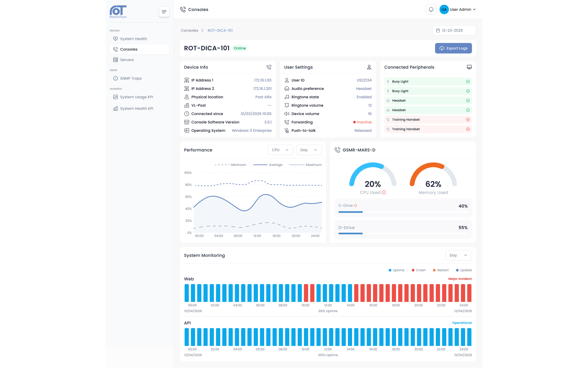Open the System Monitoring Day dropdown
This screenshot has width=588, height=368.
458,255
